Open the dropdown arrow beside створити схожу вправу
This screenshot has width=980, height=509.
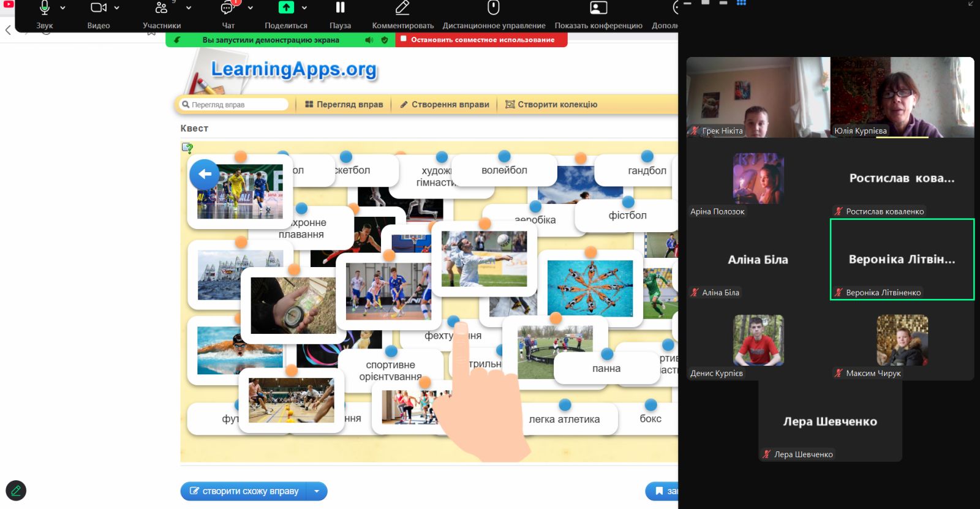(317, 491)
